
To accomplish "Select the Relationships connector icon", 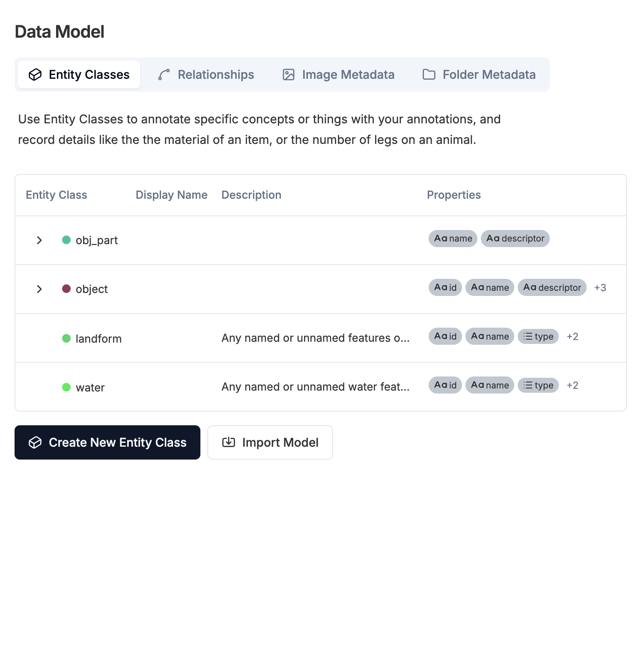I will pyautogui.click(x=164, y=75).
